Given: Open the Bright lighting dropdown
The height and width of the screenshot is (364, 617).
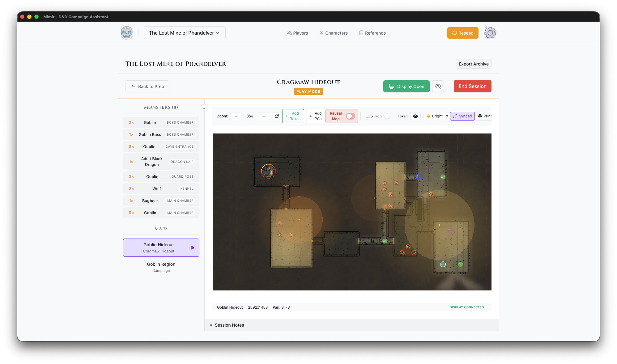Looking at the screenshot, I should pyautogui.click(x=437, y=116).
